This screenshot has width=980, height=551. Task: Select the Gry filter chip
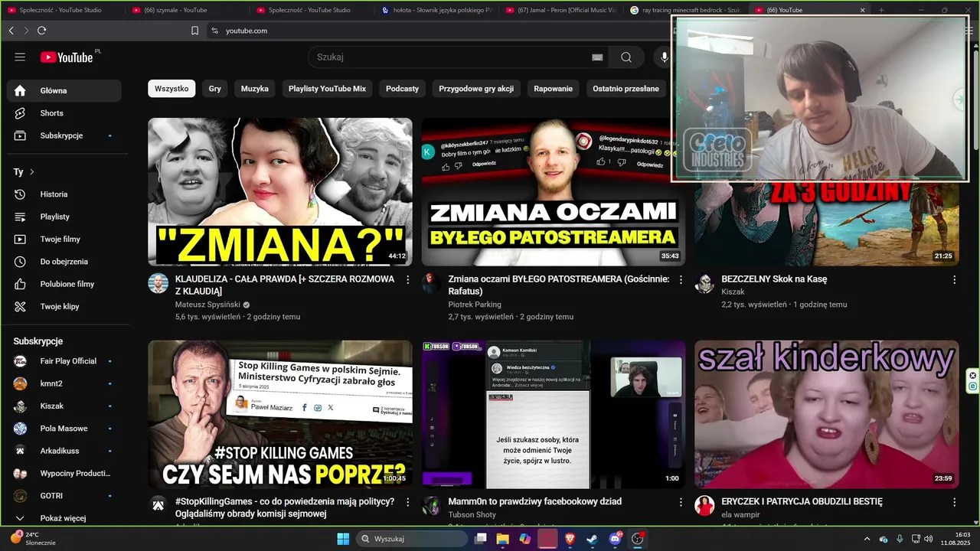(215, 89)
